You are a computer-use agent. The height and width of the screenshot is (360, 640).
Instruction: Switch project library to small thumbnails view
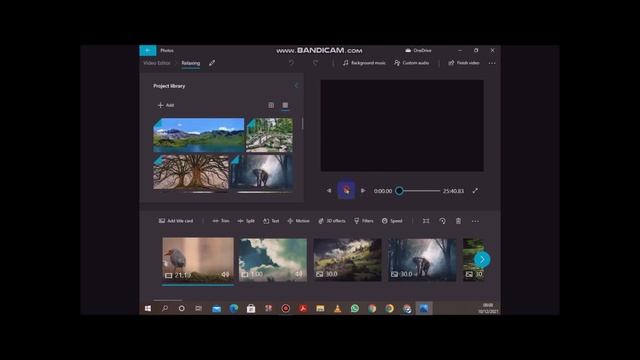tap(285, 105)
